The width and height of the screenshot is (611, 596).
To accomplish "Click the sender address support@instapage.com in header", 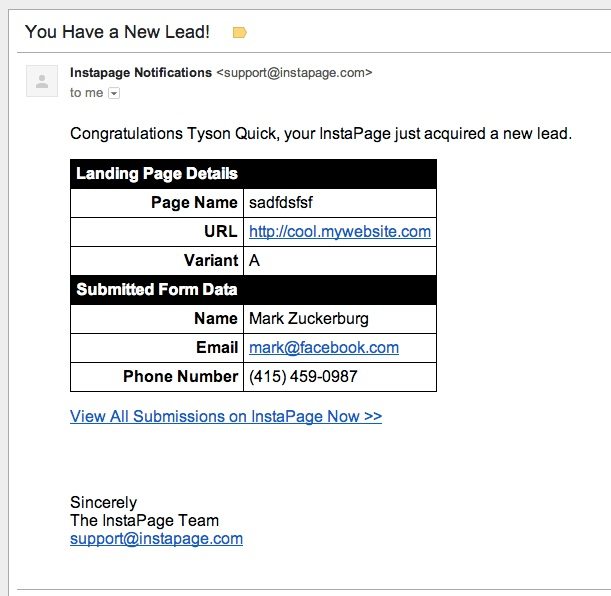I will [x=294, y=73].
